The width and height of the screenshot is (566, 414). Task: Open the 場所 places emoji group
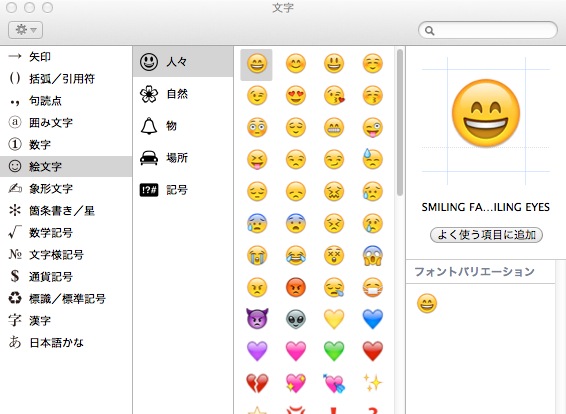(x=183, y=158)
